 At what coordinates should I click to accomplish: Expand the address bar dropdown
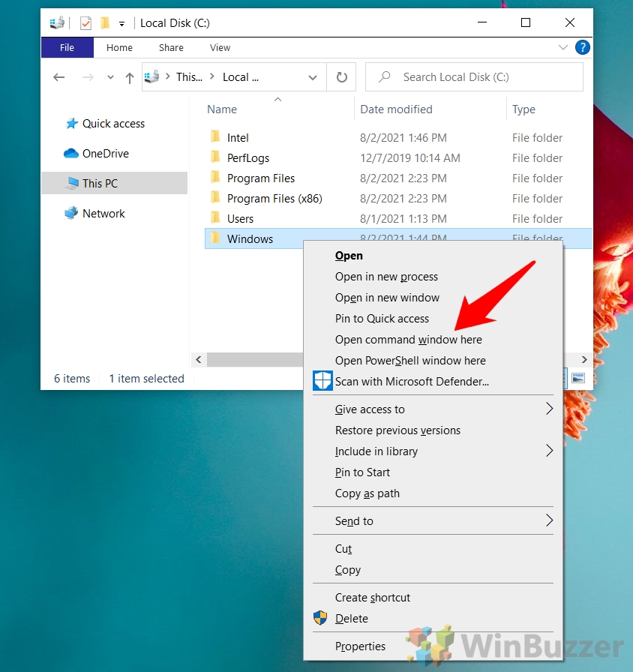313,76
